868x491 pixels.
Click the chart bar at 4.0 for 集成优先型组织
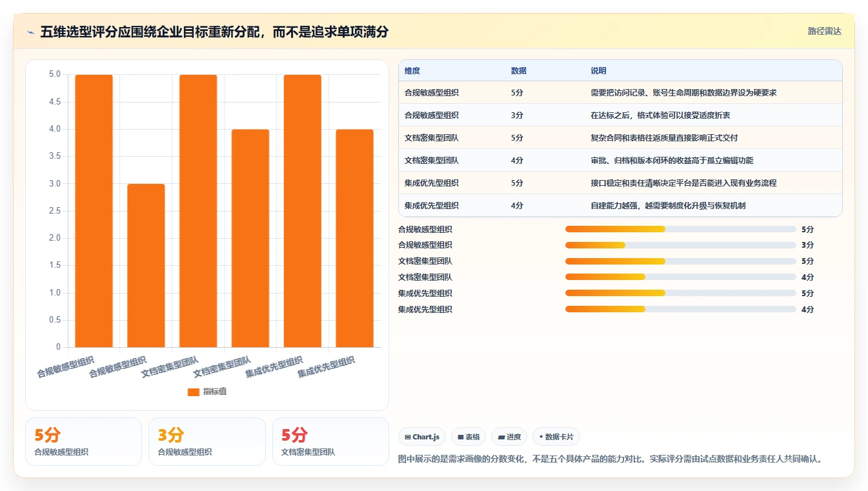click(x=355, y=238)
